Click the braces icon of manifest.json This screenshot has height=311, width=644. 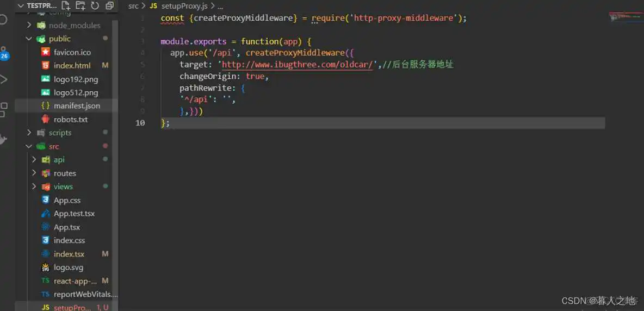tap(46, 105)
